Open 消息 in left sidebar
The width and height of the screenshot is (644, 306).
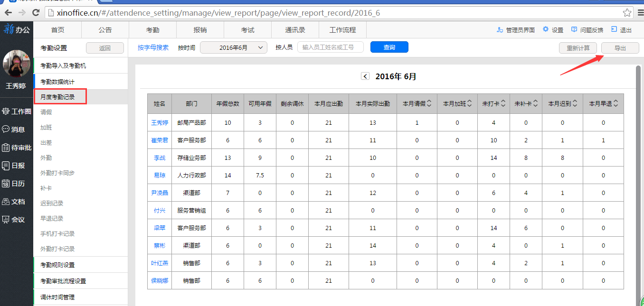(14, 129)
